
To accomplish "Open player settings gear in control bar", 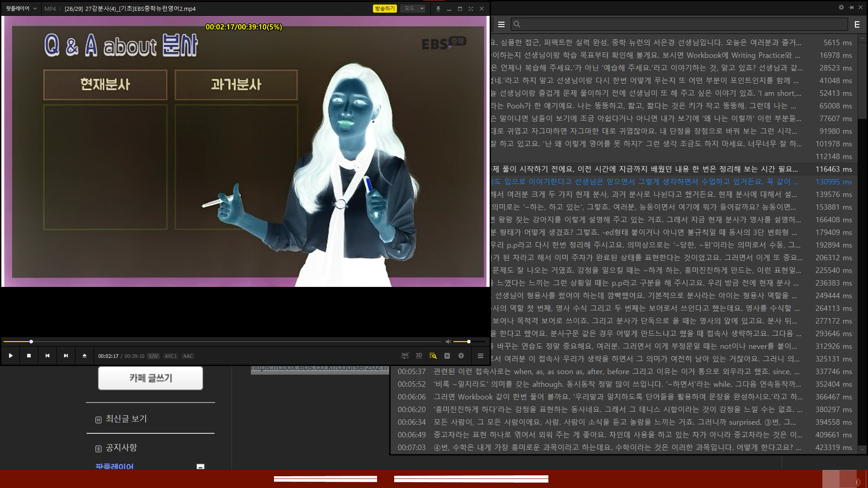I will coord(461,356).
